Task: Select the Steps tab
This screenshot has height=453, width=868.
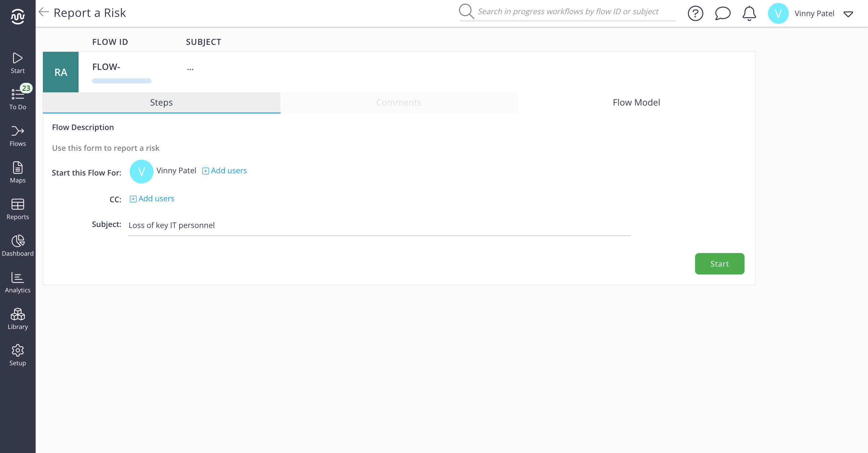Action: 161,102
